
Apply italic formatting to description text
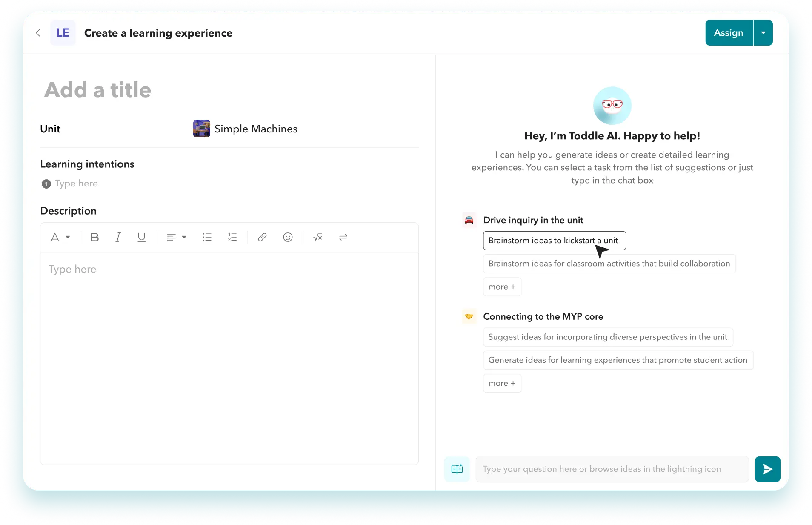[118, 237]
